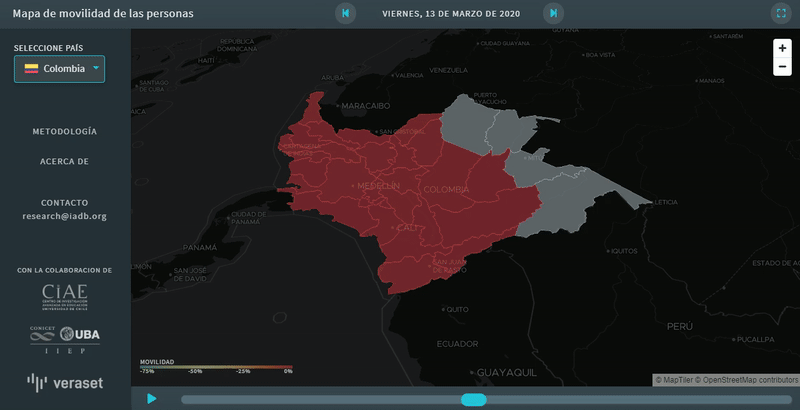Advance to the next date
Viewport: 800px width, 410px height.
(553, 13)
